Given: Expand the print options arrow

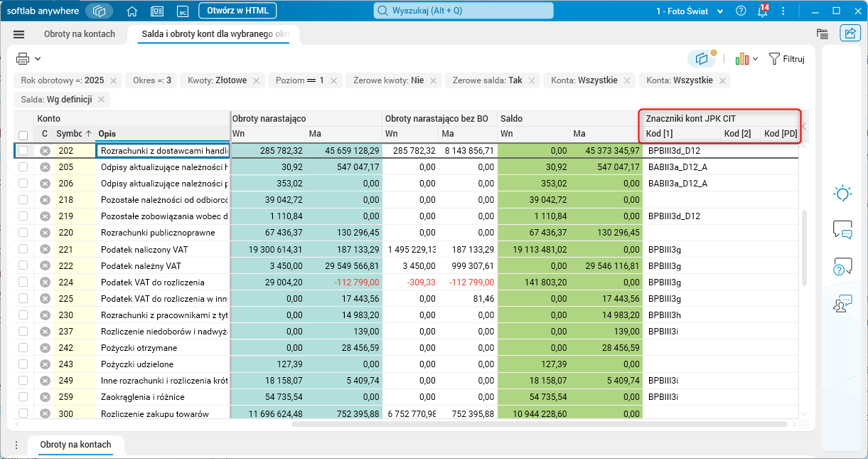Looking at the screenshot, I should [38, 59].
